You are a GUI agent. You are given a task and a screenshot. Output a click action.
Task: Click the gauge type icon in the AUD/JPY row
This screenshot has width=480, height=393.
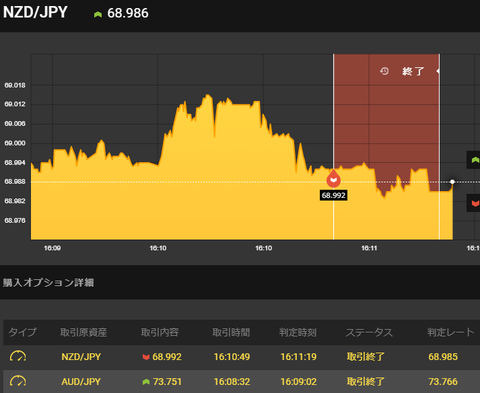point(18,381)
